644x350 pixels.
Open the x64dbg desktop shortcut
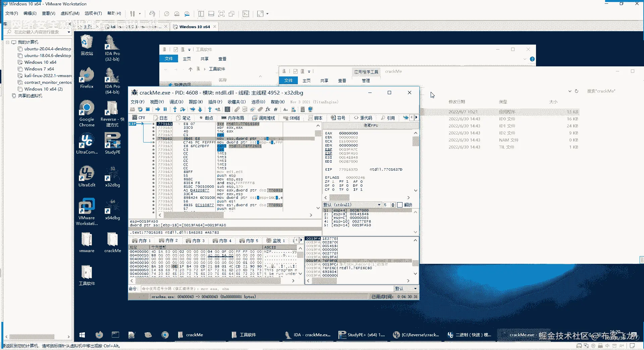112,210
